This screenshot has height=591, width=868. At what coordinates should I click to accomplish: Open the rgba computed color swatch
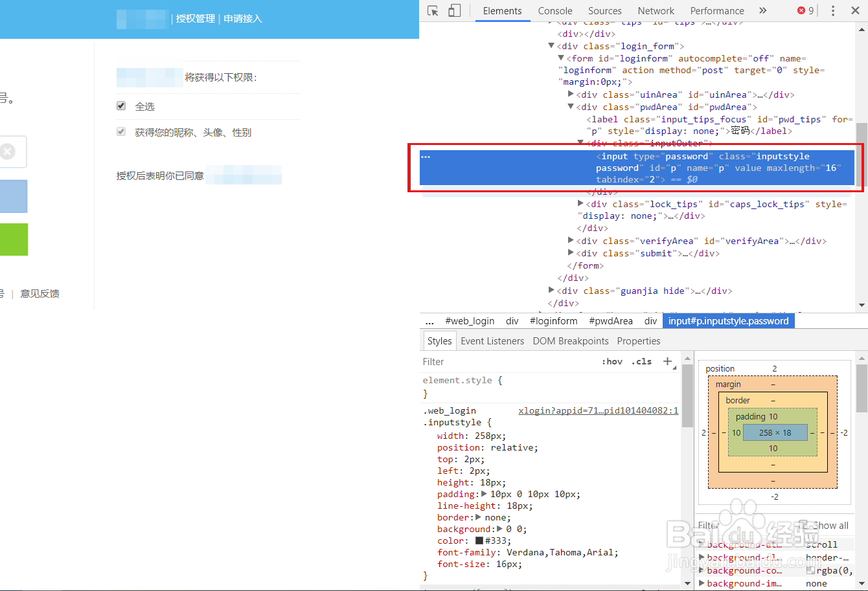810,570
